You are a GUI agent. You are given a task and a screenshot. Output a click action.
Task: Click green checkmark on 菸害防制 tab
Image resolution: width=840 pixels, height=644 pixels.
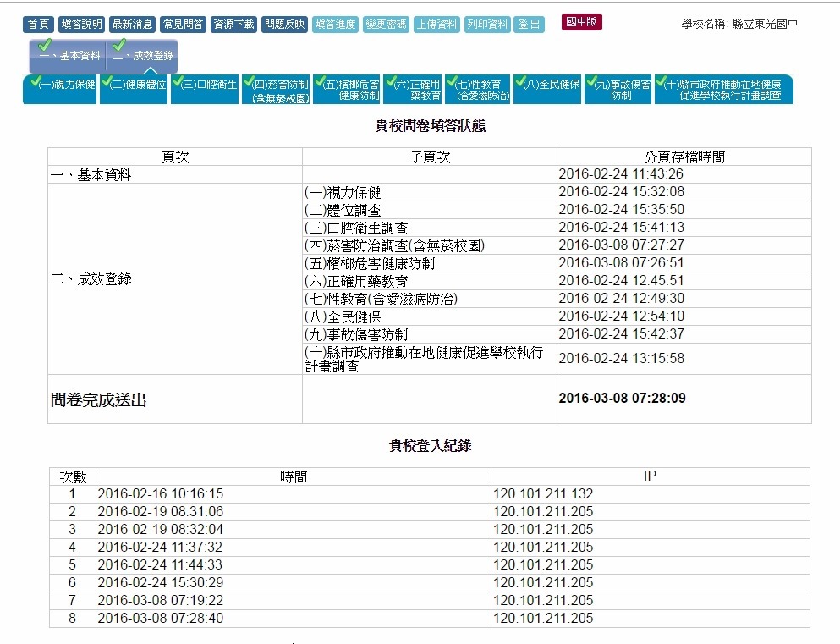(x=249, y=81)
